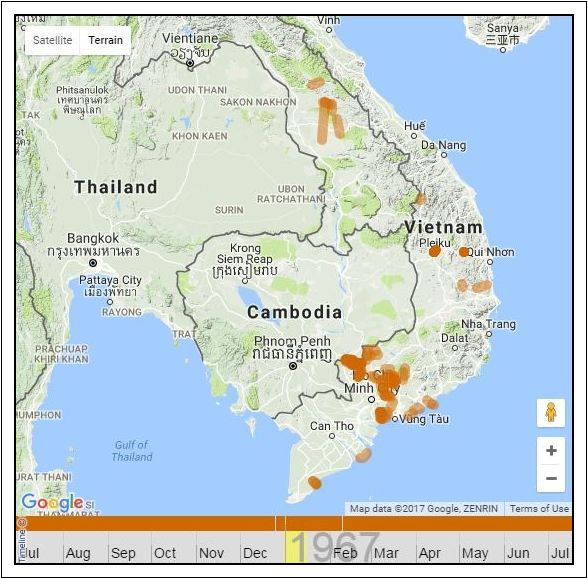Switch the map to Terrain view
The image size is (588, 579).
(105, 40)
